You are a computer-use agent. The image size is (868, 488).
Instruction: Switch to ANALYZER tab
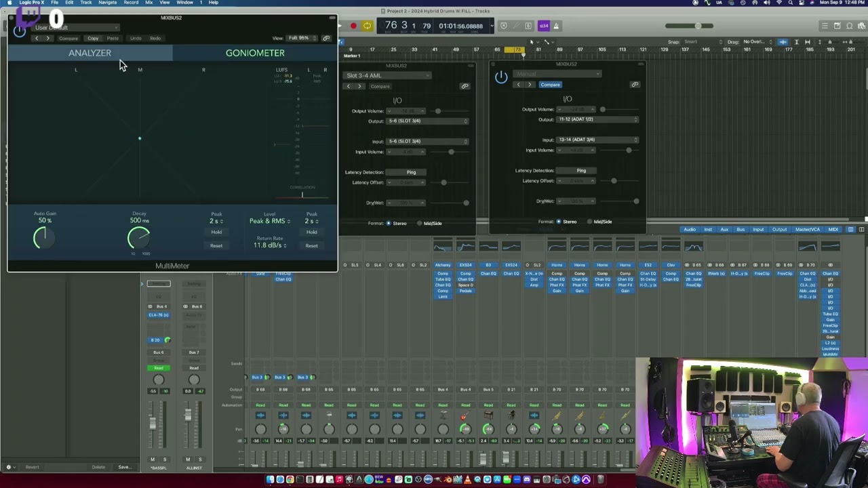[90, 53]
